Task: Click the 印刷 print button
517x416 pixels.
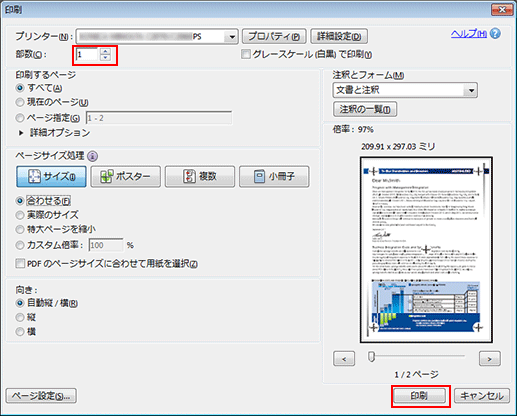Action: point(420,396)
